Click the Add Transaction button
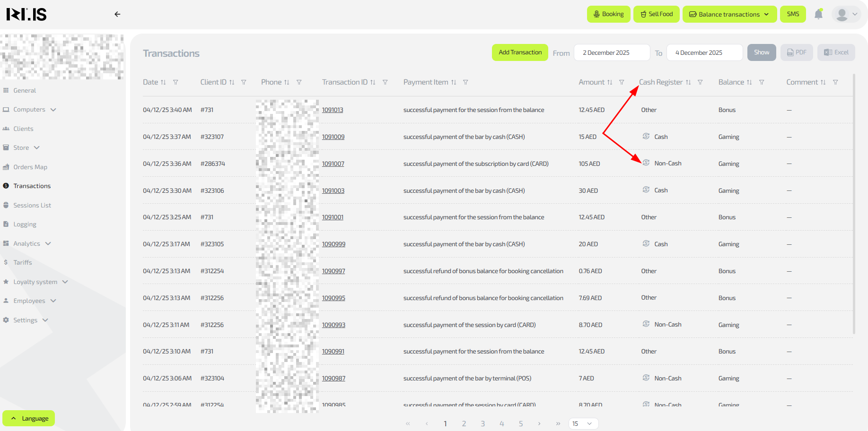Screen dimensions: 868x431 [520, 52]
